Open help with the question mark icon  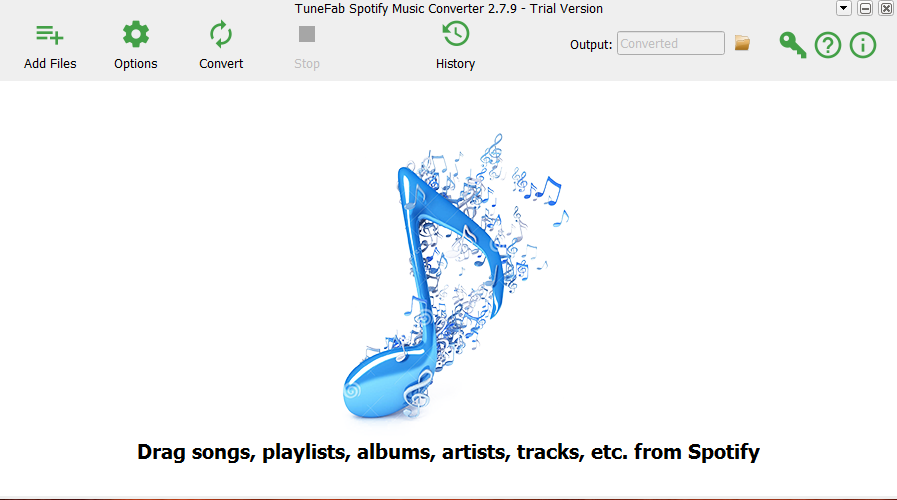pyautogui.click(x=828, y=45)
